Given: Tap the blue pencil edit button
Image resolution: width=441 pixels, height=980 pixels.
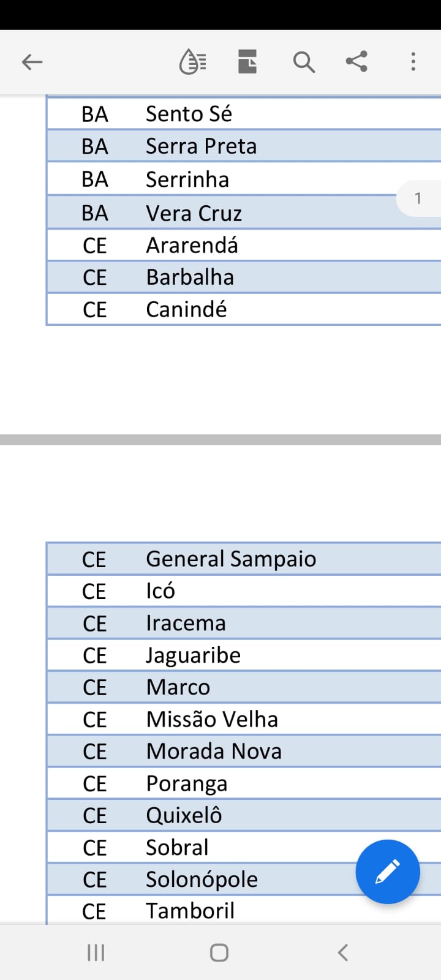Looking at the screenshot, I should pyautogui.click(x=388, y=872).
